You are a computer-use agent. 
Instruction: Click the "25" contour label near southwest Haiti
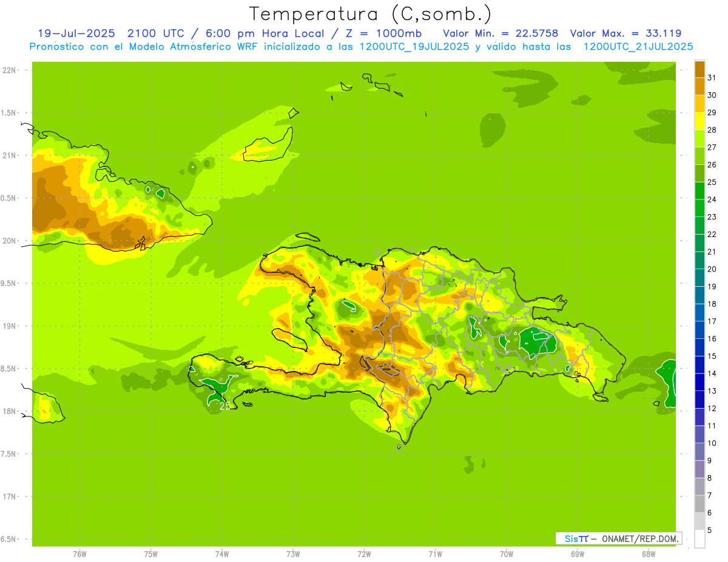pyautogui.click(x=225, y=406)
